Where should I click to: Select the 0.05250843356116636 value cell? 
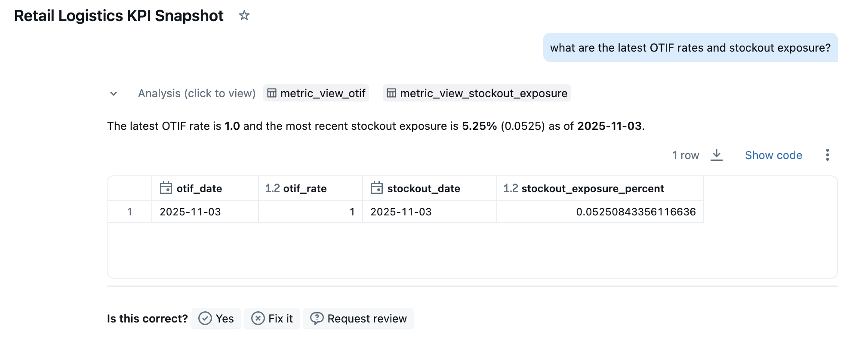(x=635, y=212)
